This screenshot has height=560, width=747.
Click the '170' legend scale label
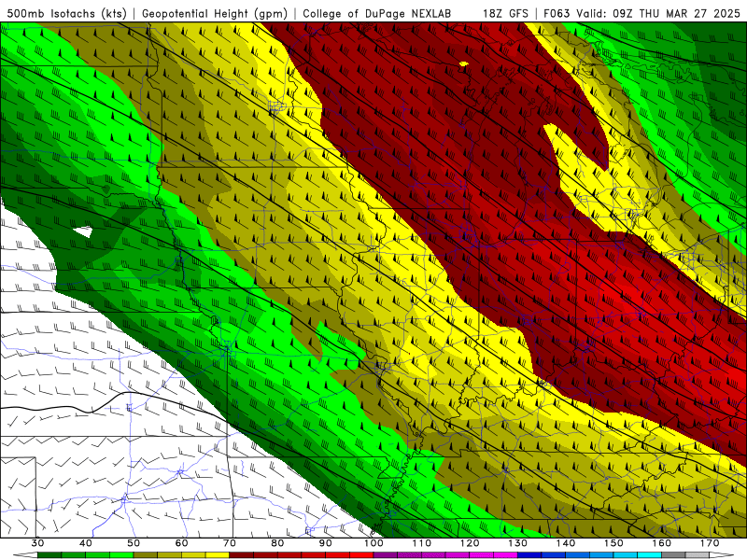tap(710, 543)
